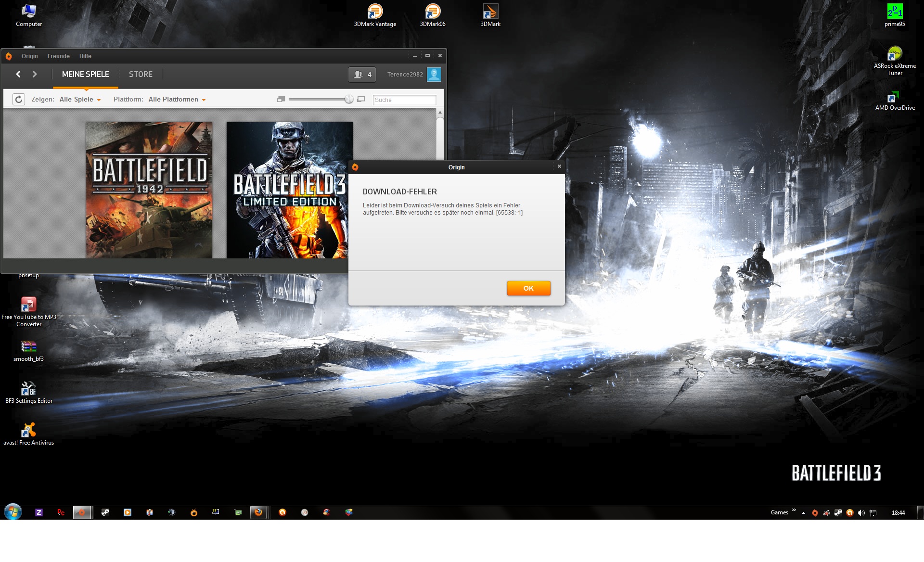The height and width of the screenshot is (562, 924).
Task: Open the network tray icon
Action: tap(873, 513)
